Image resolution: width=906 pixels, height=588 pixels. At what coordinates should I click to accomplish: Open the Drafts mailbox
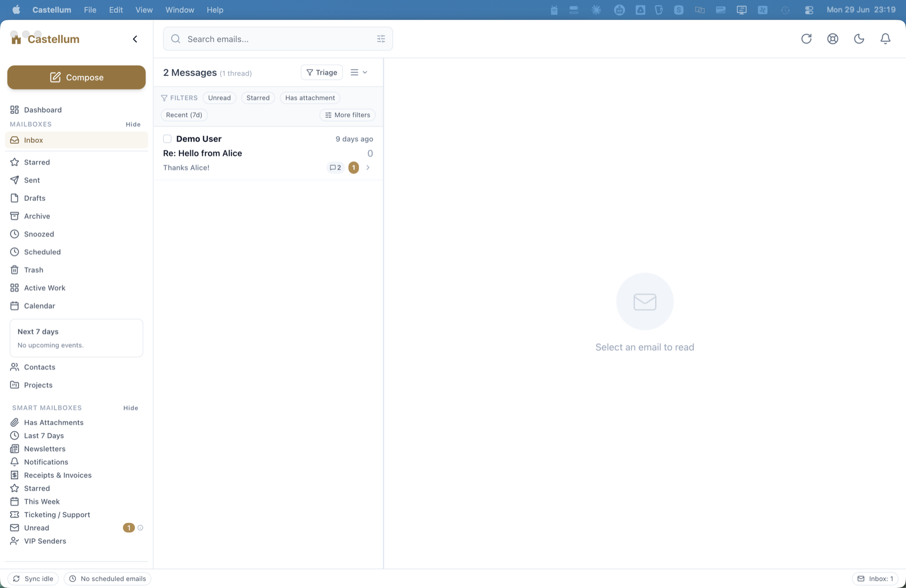click(x=76, y=198)
